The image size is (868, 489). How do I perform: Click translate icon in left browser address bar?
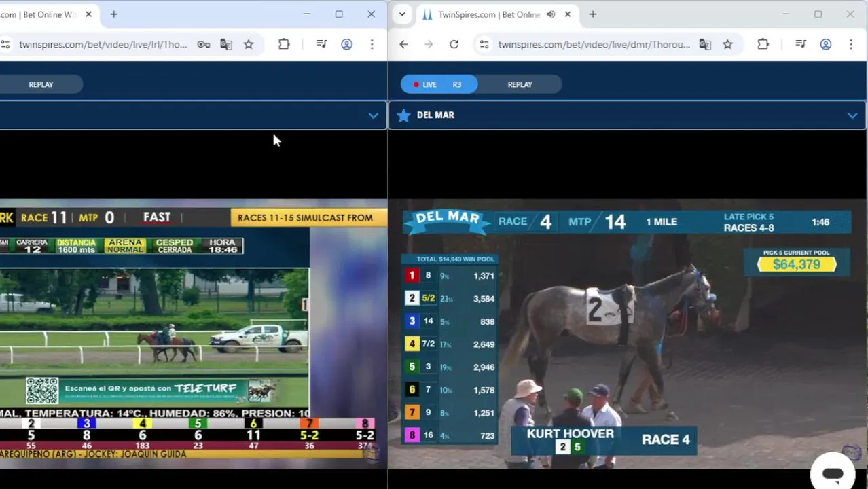[x=226, y=44]
